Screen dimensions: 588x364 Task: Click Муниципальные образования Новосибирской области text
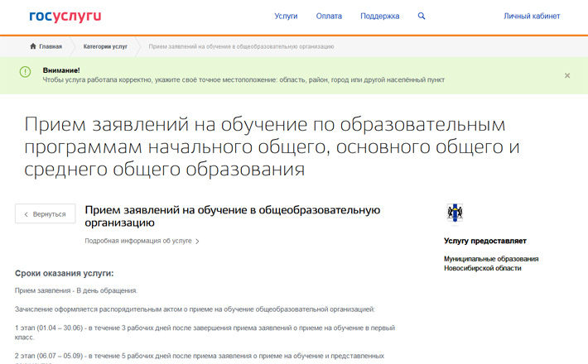[x=491, y=263]
